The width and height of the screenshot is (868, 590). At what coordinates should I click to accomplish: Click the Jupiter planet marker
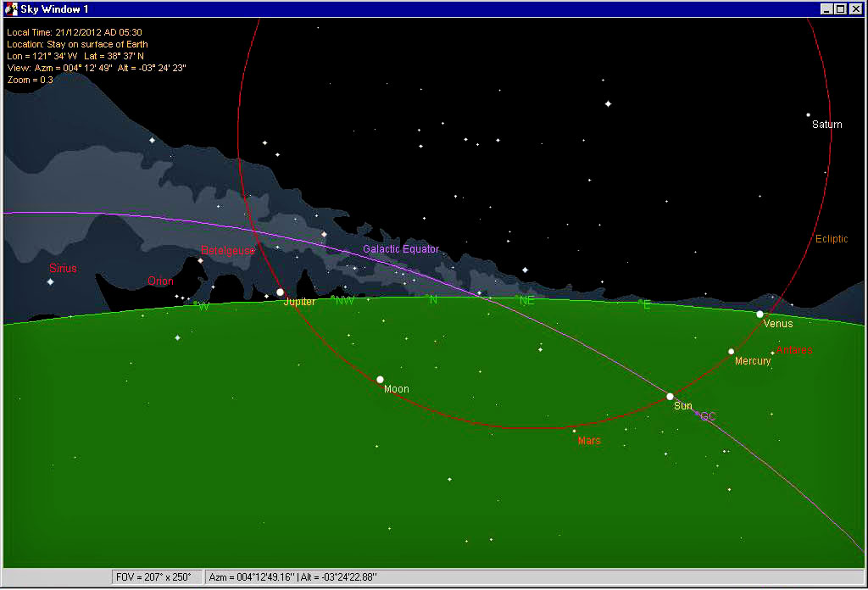pyautogui.click(x=280, y=292)
